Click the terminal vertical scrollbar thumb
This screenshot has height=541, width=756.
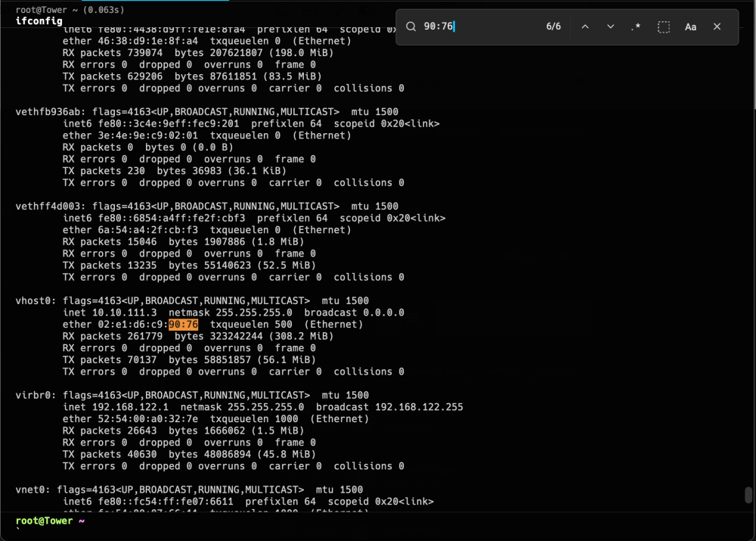(x=748, y=495)
